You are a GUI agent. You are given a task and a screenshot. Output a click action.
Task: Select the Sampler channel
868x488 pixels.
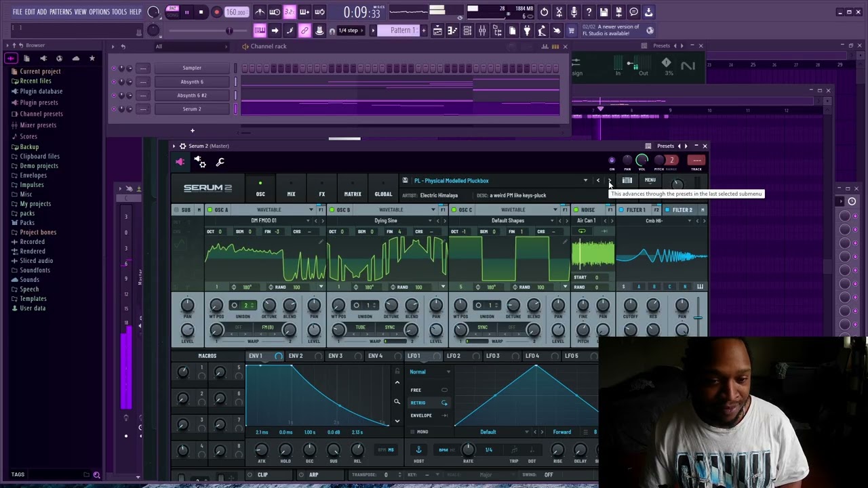click(192, 68)
